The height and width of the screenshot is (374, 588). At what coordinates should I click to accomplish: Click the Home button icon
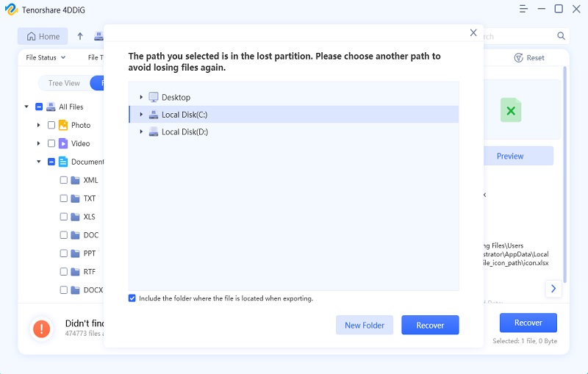point(32,36)
